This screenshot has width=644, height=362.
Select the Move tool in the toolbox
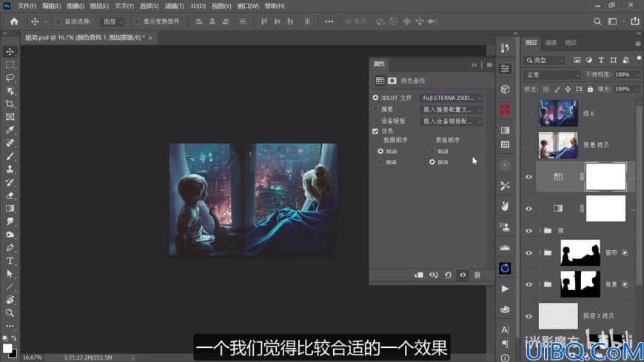(10, 52)
